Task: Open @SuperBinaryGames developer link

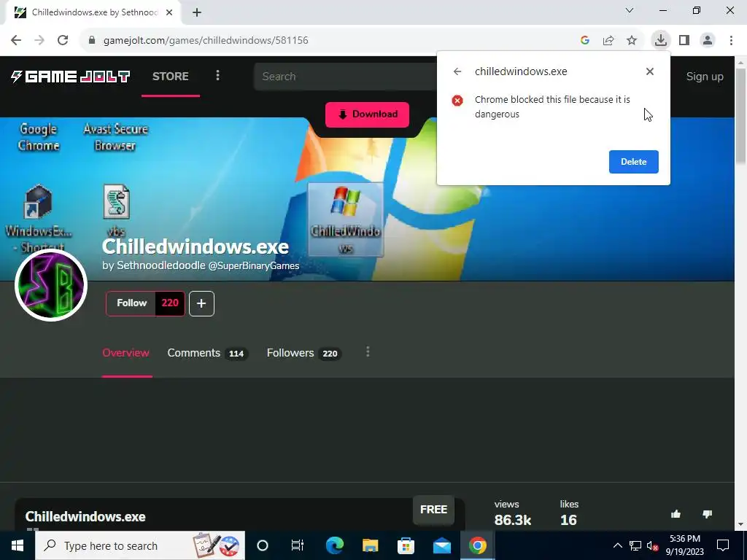Action: [x=254, y=265]
